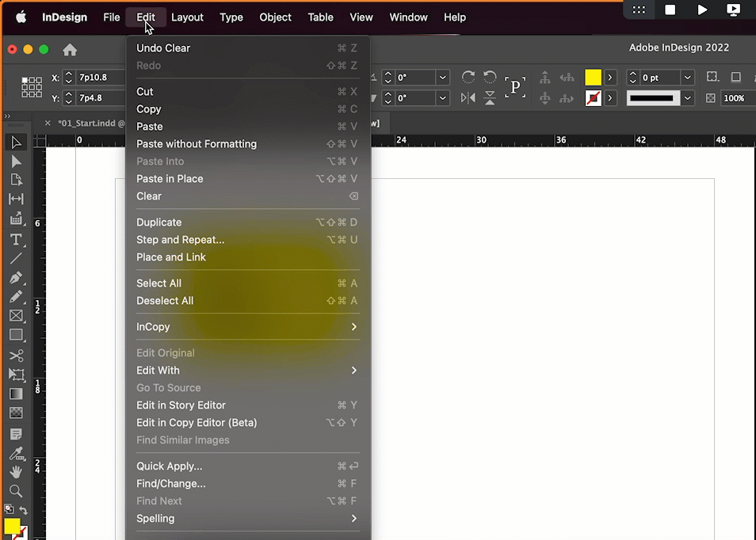This screenshot has width=756, height=540.
Task: Open the Layout menu
Action: [187, 17]
